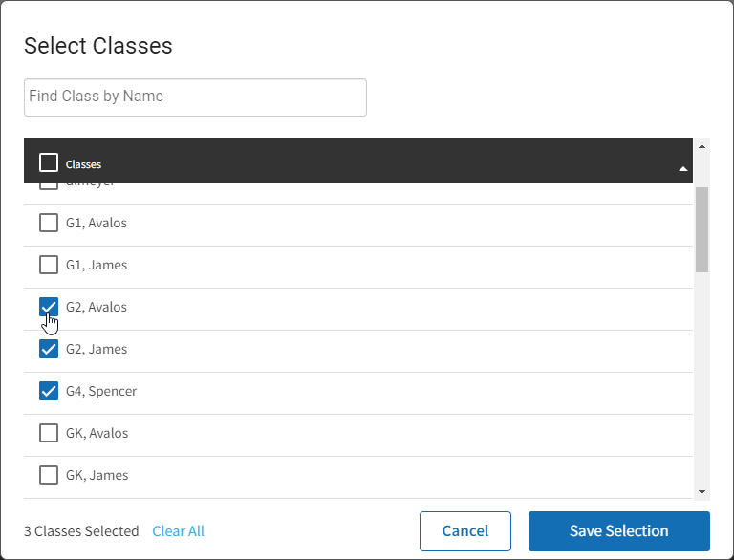The height and width of the screenshot is (560, 734).
Task: Click the scrollbar down arrow
Action: tap(702, 492)
